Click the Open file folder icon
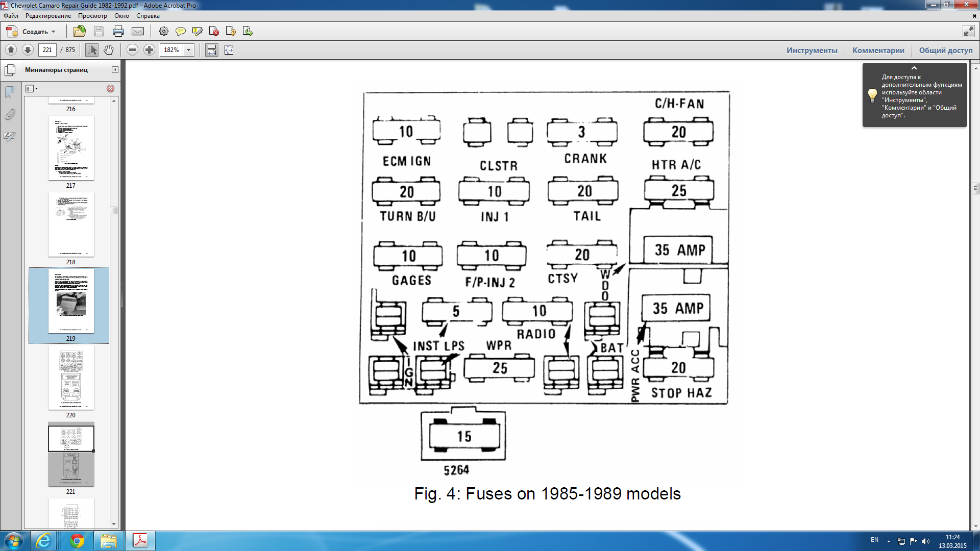980x551 pixels. point(80,32)
